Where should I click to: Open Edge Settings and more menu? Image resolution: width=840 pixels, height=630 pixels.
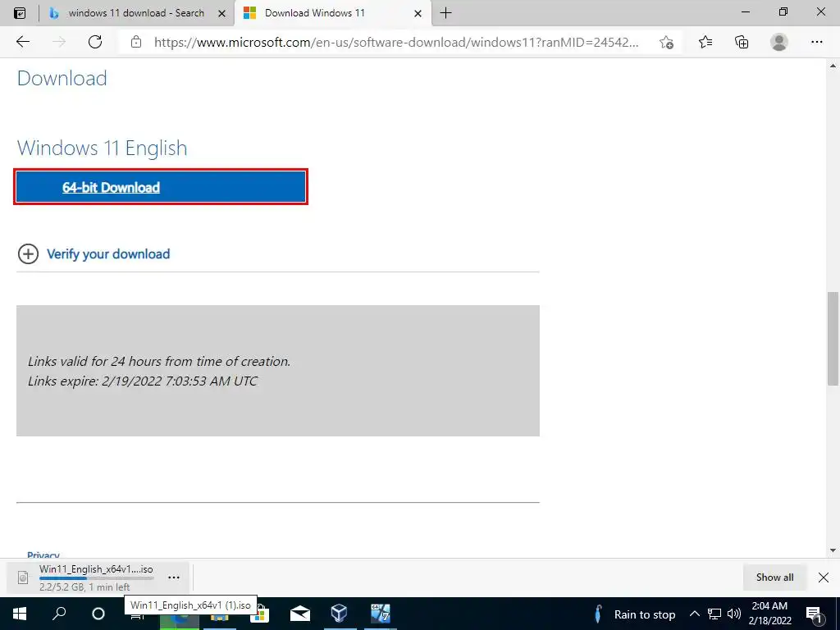[817, 42]
